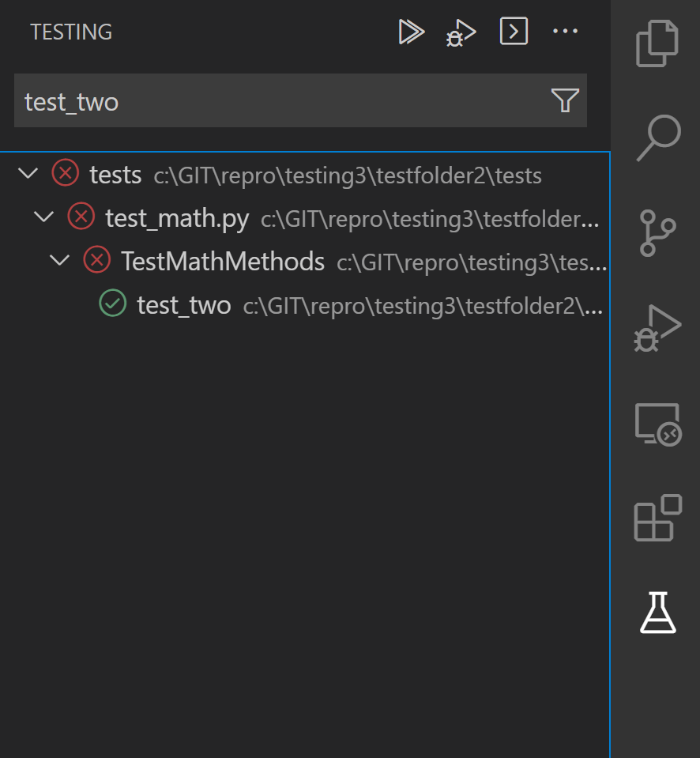Run all tests in Testing panel
Viewport: 700px width, 758px height.
tap(411, 32)
